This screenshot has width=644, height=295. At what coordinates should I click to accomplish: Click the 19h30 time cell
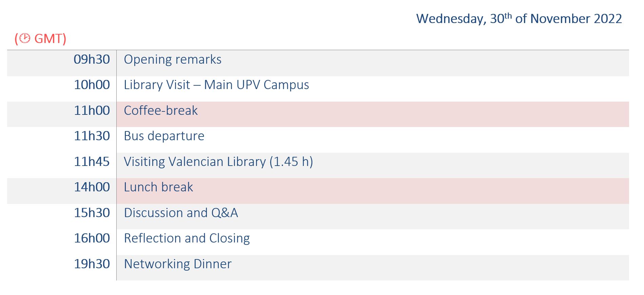[92, 264]
